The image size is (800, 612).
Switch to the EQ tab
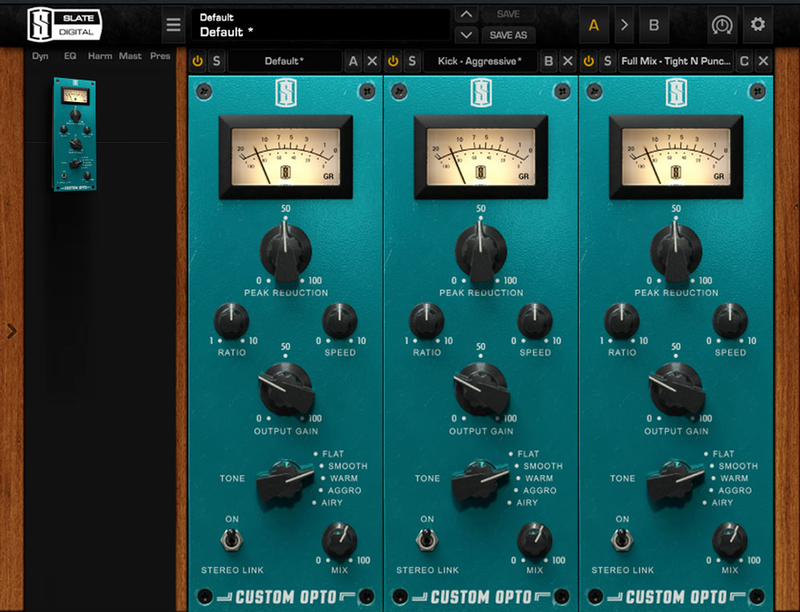coord(70,56)
